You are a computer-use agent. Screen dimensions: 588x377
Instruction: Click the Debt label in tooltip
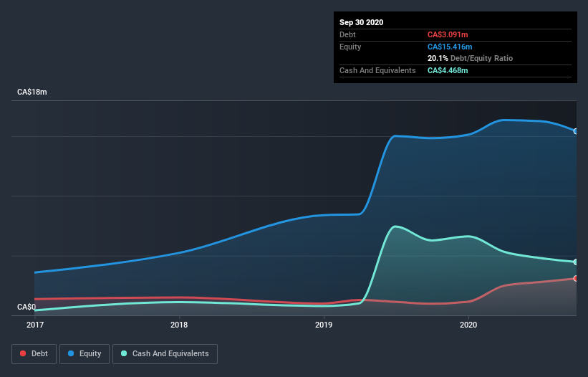[x=347, y=34]
